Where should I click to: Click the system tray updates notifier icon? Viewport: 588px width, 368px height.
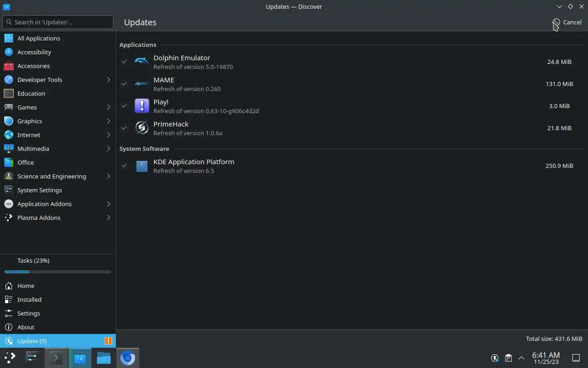click(x=495, y=357)
